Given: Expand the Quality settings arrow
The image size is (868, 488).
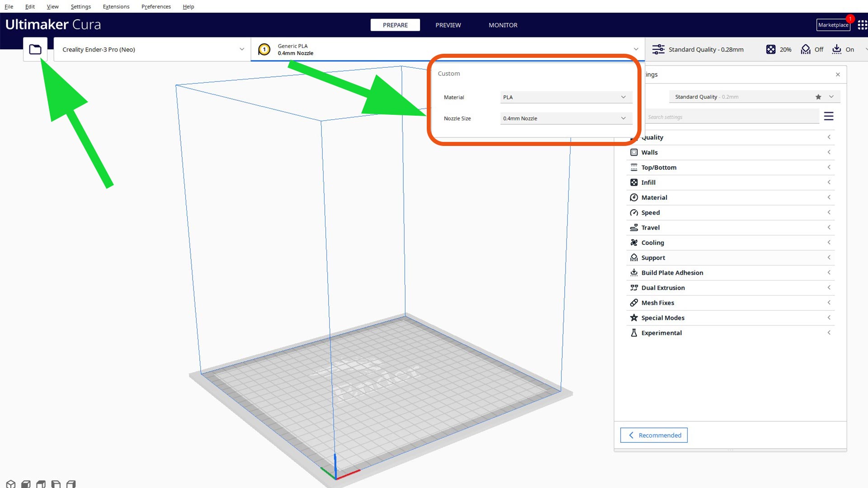Looking at the screenshot, I should pos(829,137).
